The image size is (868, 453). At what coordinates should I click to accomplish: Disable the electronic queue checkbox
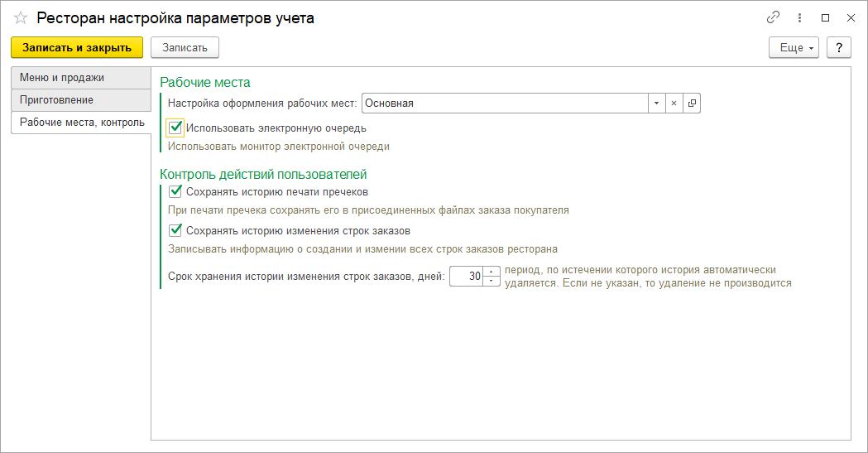pos(175,128)
